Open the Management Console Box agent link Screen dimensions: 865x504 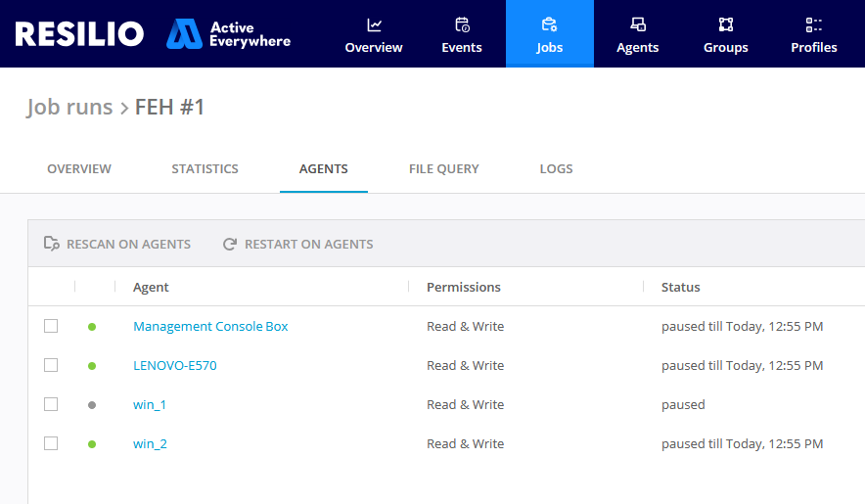(x=210, y=326)
